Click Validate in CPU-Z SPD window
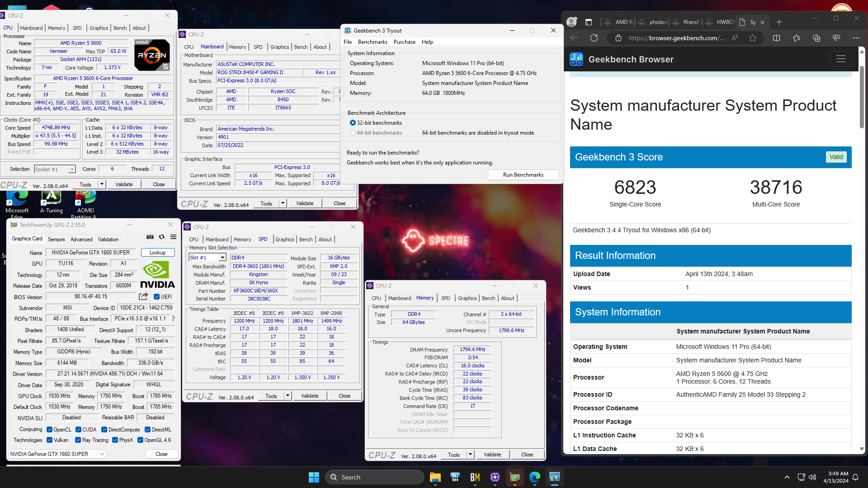Image resolution: width=868 pixels, height=488 pixels. 310,396
